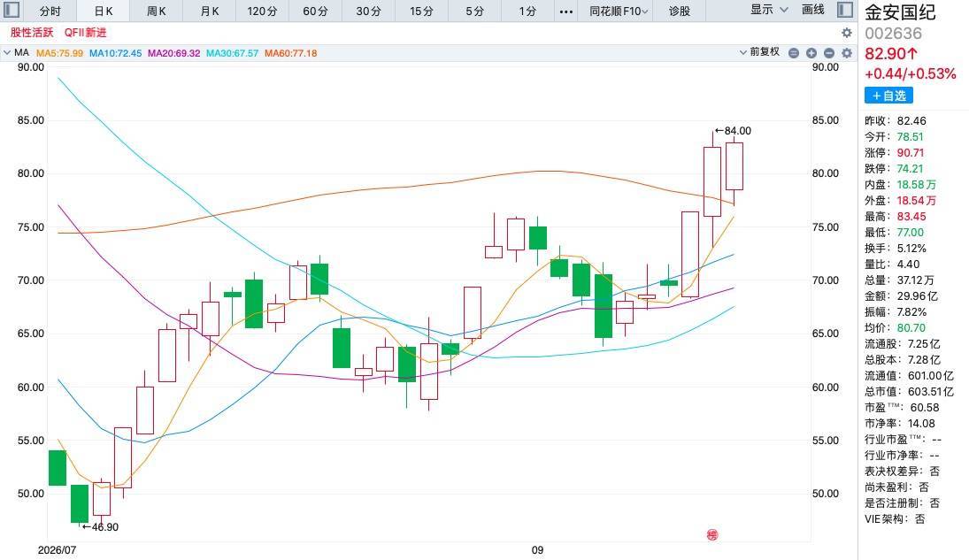Toggle the left sidebar panel icon

coord(12,10)
